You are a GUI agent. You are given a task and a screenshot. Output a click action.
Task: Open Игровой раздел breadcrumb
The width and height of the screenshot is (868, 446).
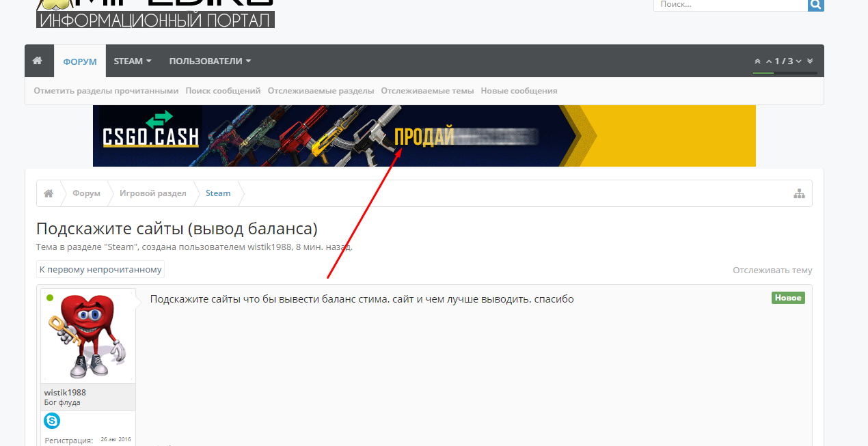(153, 193)
